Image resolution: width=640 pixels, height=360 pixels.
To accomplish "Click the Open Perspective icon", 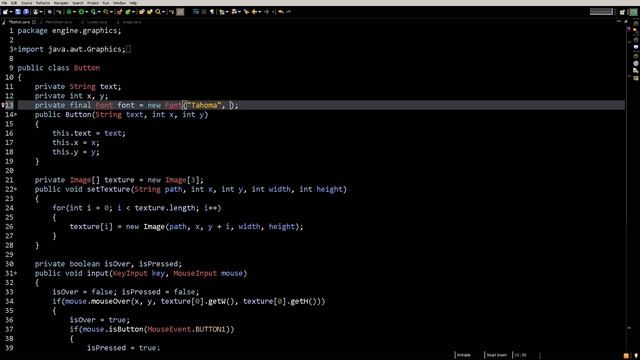I will (x=622, y=12).
